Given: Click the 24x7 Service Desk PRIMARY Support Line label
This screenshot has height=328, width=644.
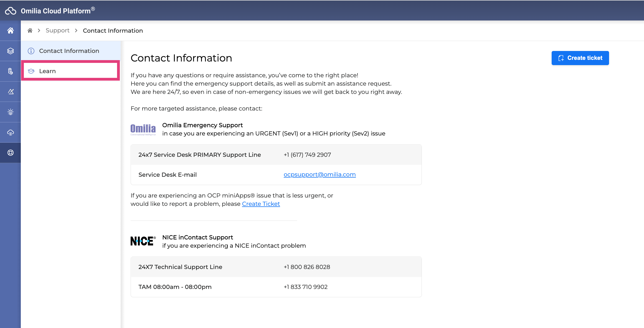Looking at the screenshot, I should tap(199, 155).
